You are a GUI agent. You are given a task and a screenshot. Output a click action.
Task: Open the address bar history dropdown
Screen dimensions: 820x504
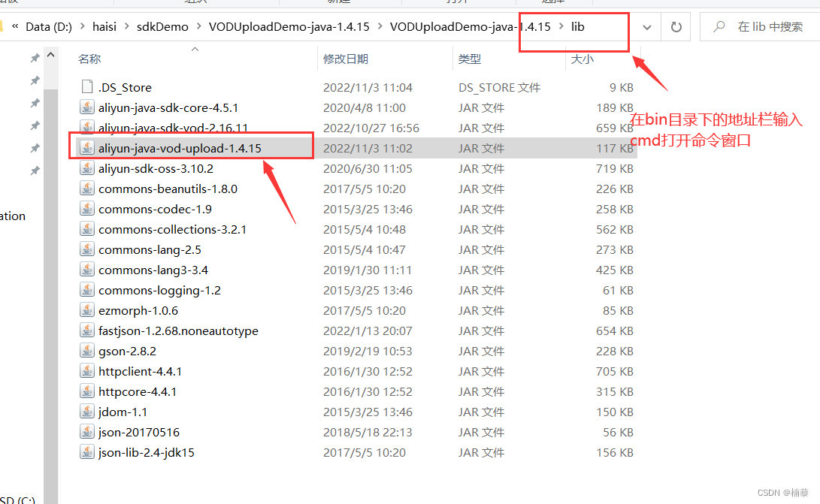[646, 26]
